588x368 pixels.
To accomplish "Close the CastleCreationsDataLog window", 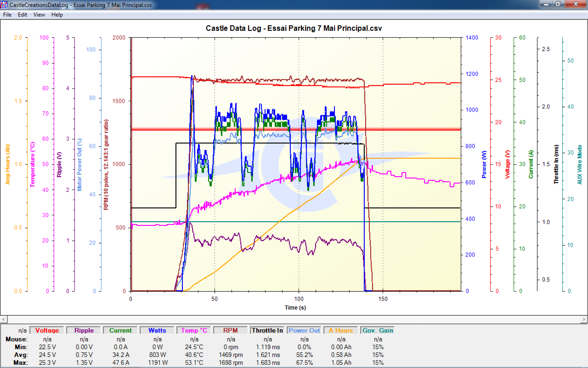I will (x=576, y=4).
